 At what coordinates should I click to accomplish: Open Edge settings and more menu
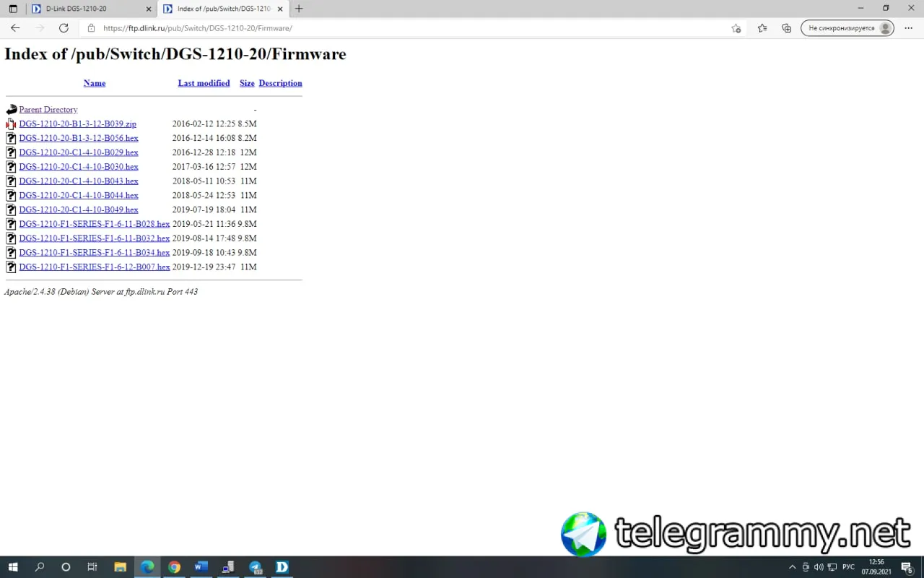point(909,28)
